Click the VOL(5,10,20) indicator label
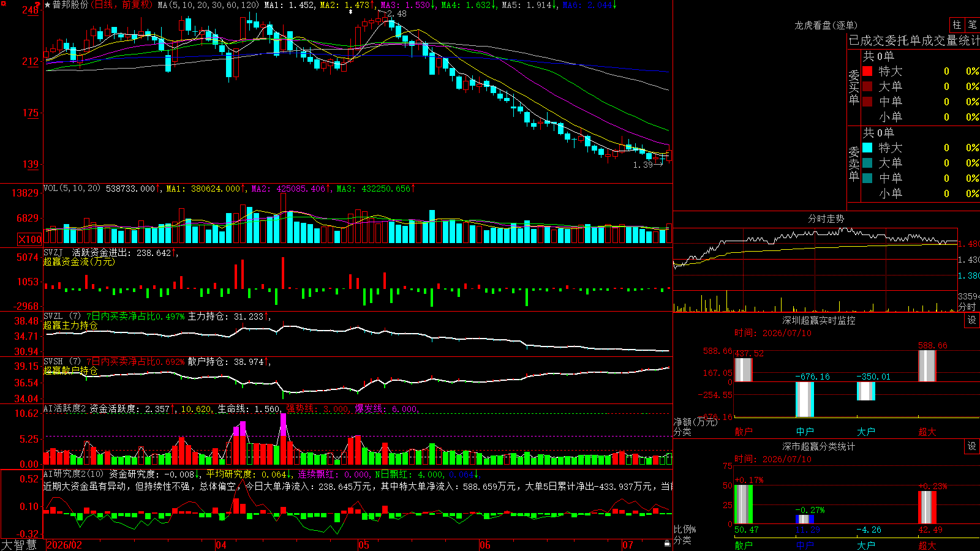This screenshot has width=980, height=551. 72,189
